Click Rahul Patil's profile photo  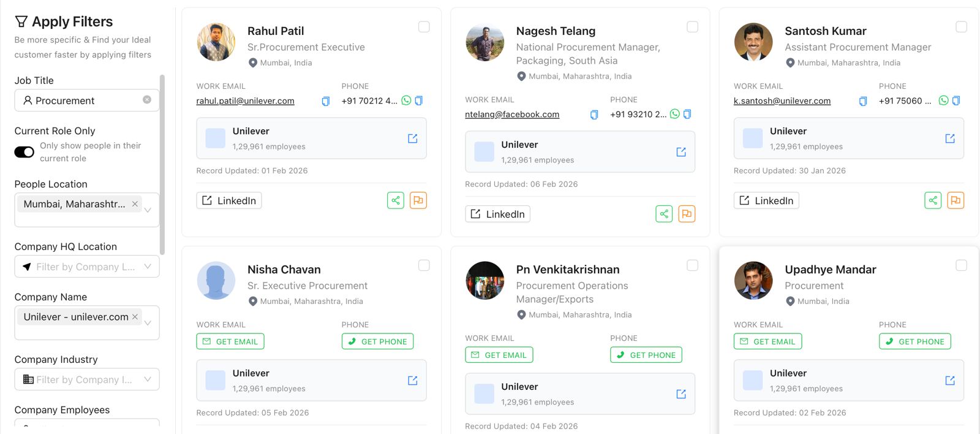(216, 42)
